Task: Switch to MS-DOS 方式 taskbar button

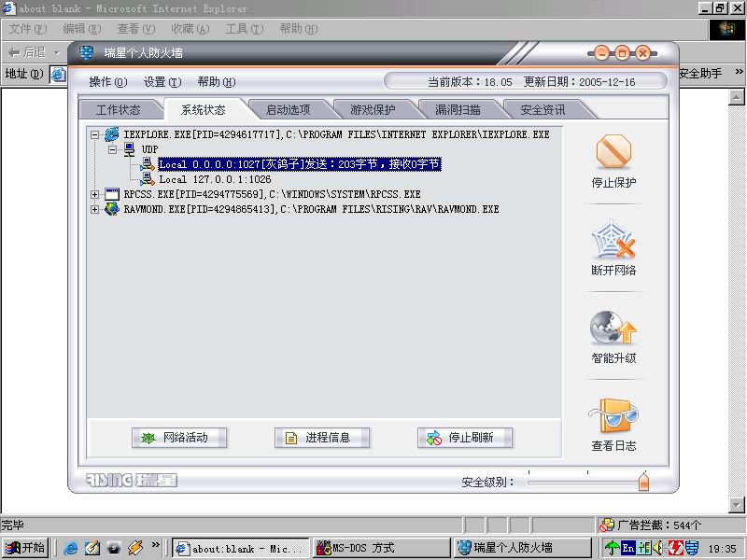Action: click(381, 548)
